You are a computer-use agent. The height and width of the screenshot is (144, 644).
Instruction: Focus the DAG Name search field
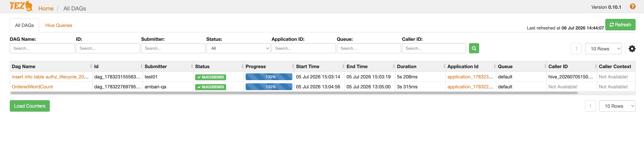click(42, 48)
